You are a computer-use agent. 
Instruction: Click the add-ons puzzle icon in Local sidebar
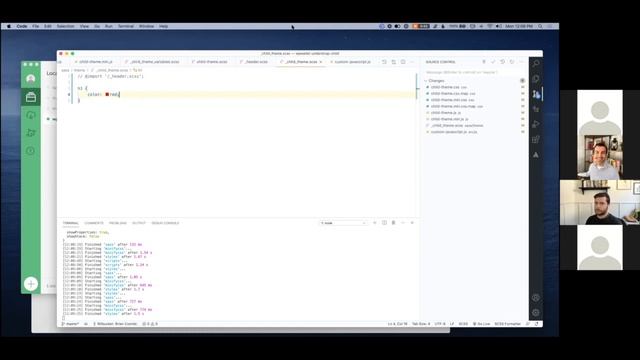click(31, 133)
